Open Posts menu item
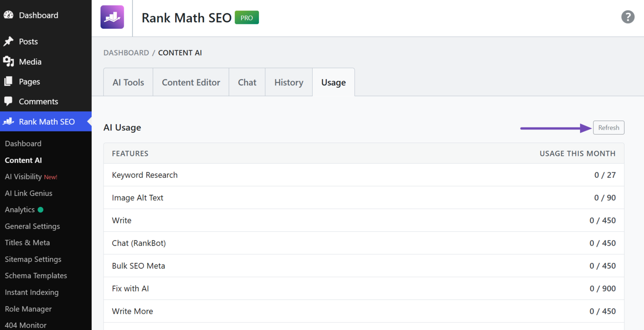This screenshot has height=330, width=644. coord(28,41)
